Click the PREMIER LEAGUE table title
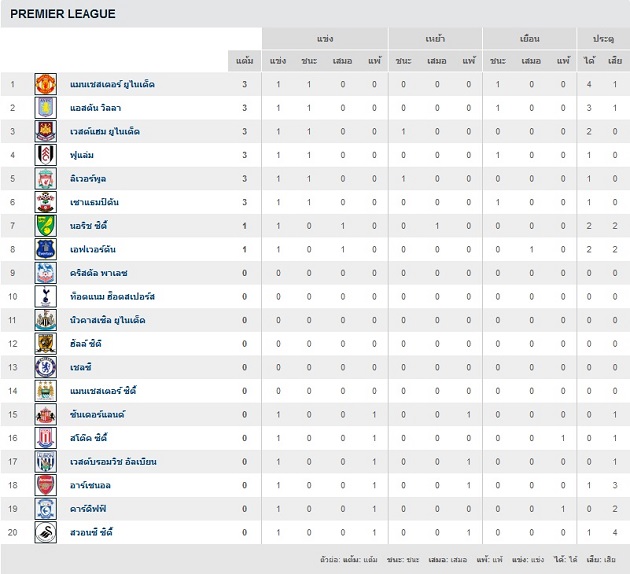Image resolution: width=630 pixels, height=574 pixels. click(62, 14)
